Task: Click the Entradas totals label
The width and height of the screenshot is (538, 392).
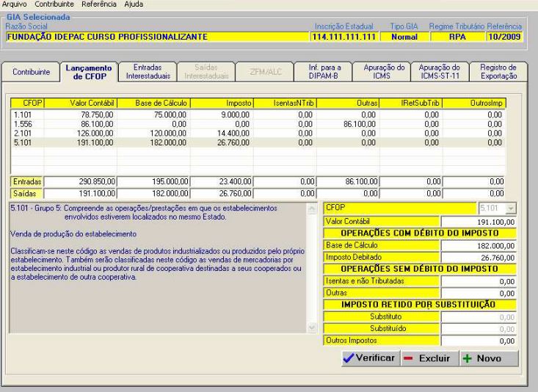Action: click(x=26, y=181)
